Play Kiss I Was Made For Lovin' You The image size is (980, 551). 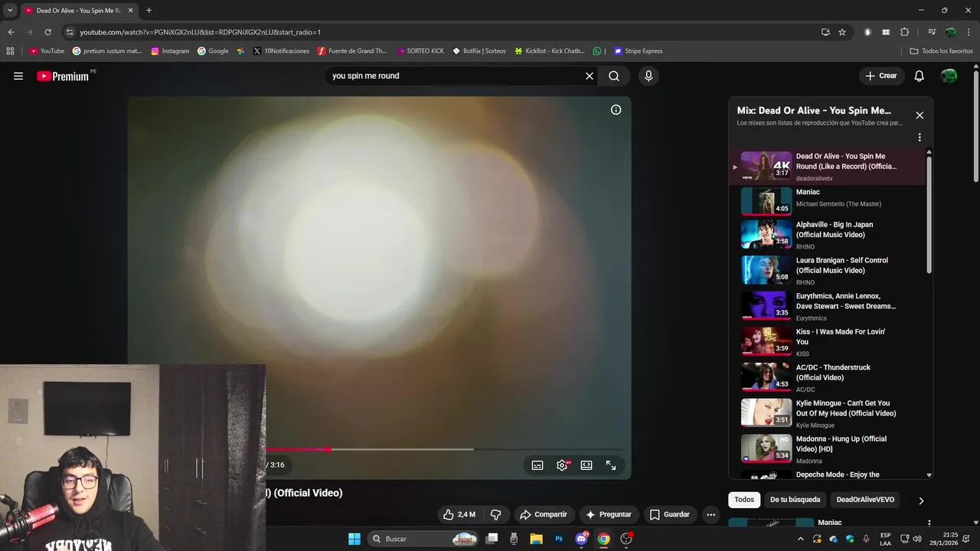pos(831,342)
